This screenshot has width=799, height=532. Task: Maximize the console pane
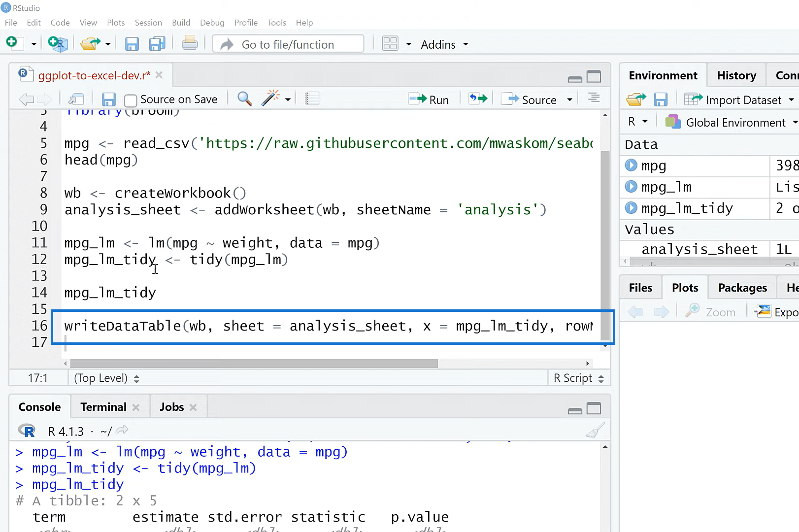point(594,408)
